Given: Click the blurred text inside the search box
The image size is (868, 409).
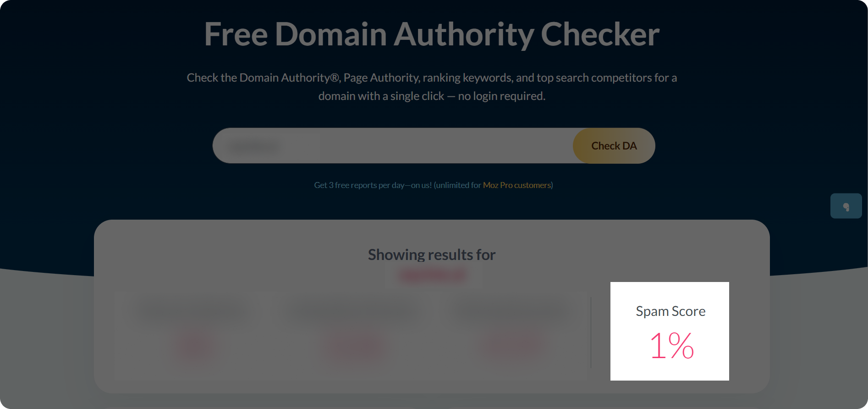Looking at the screenshot, I should [x=253, y=147].
